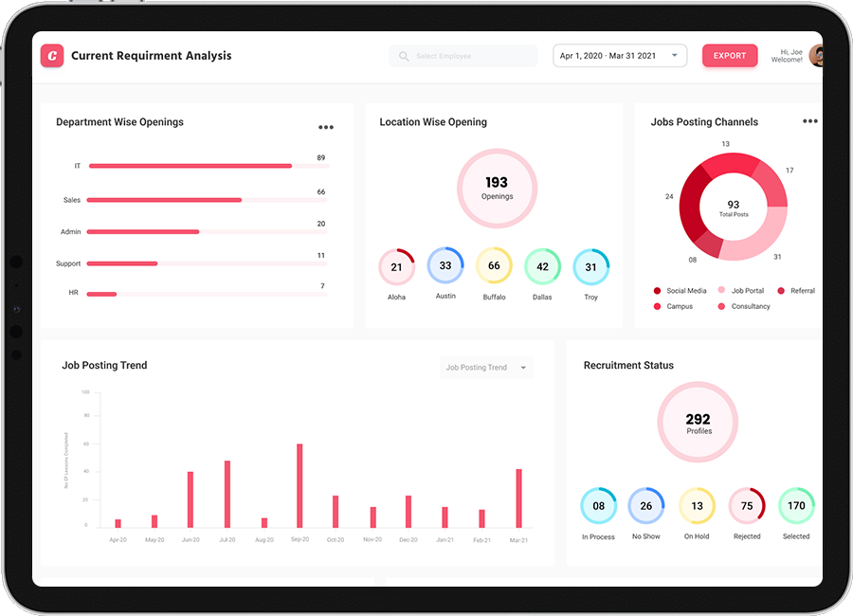Select the 193 Openings total circle
Viewport: 853px width, 616px height.
497,189
